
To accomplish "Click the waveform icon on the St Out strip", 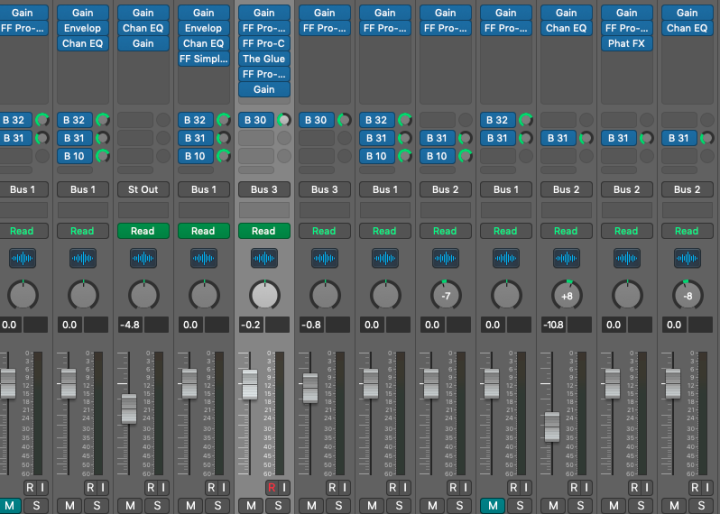I will [143, 258].
